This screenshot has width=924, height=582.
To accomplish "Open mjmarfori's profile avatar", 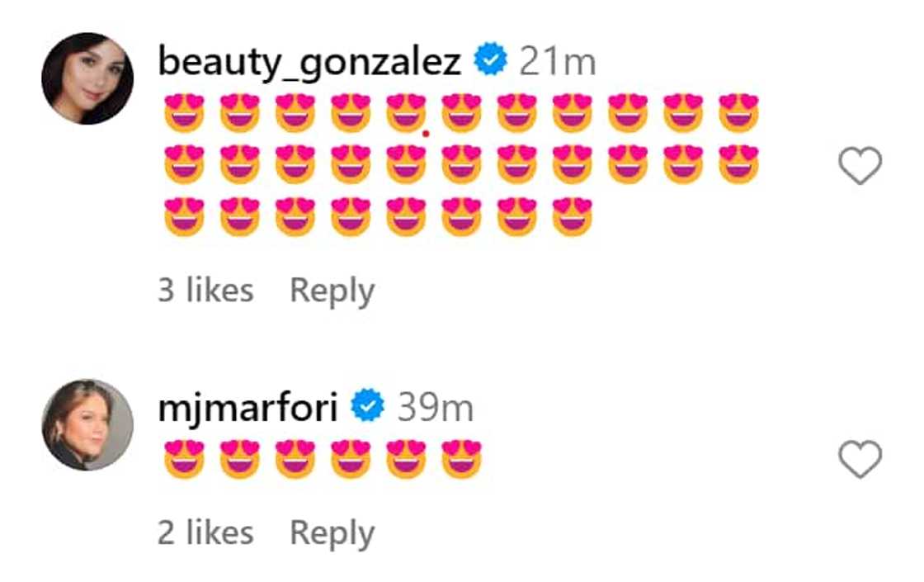I will [x=87, y=424].
